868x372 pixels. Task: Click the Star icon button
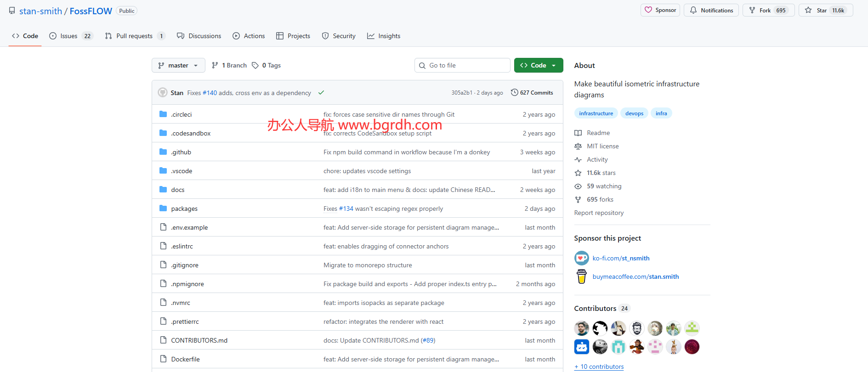(808, 10)
